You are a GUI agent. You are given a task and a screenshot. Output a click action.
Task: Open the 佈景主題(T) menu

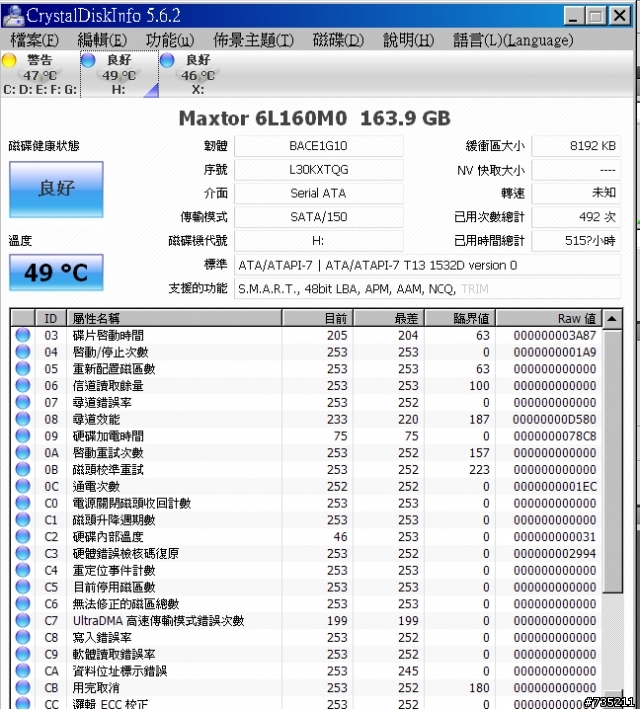click(253, 41)
